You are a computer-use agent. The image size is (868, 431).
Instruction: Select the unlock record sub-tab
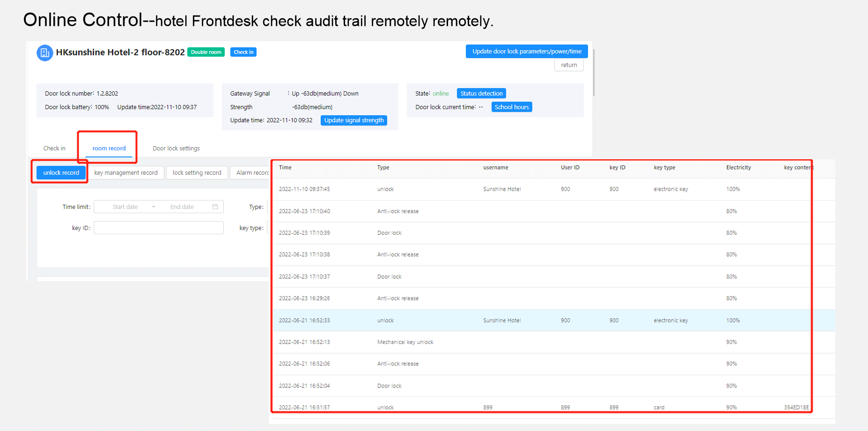pos(61,173)
